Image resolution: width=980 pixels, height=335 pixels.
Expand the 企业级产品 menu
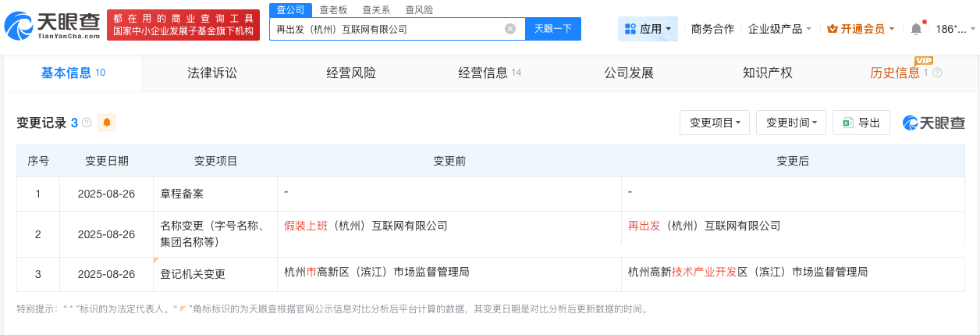click(x=779, y=29)
